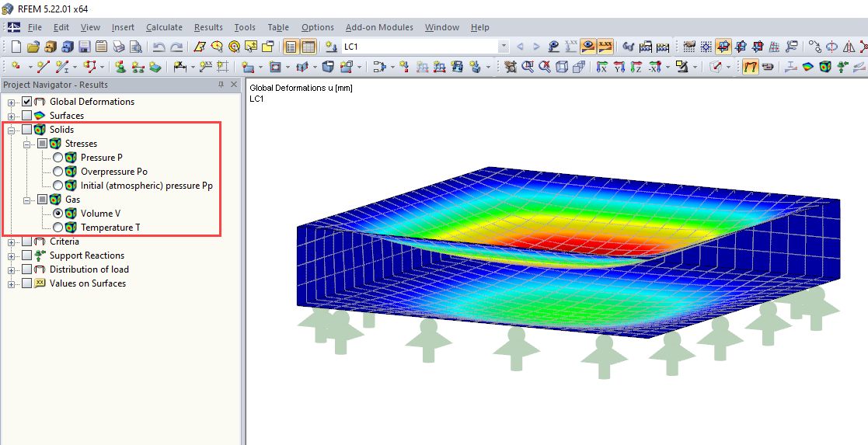This screenshot has width=868, height=445.
Task: Toggle show results eye icon
Action: click(588, 47)
